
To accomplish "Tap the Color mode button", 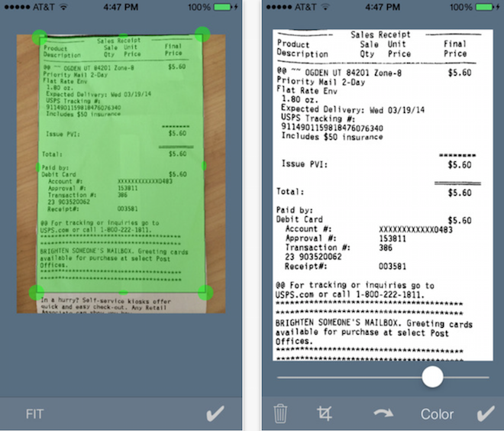I will (437, 414).
